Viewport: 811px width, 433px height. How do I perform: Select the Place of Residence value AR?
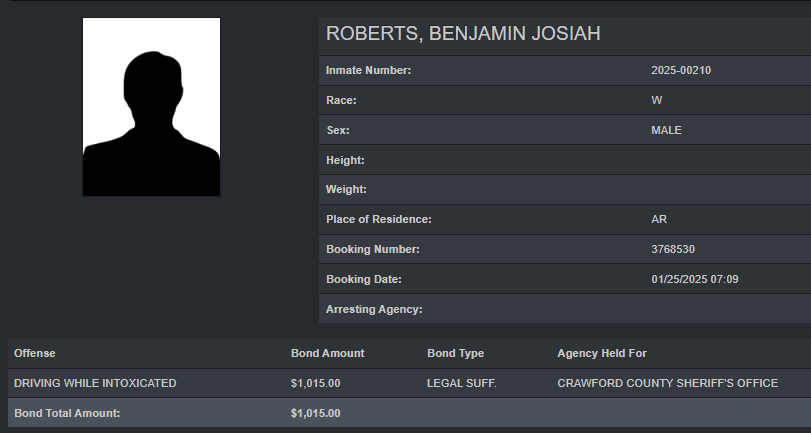659,220
